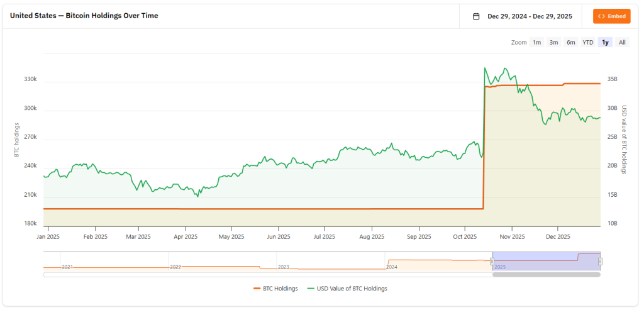Toggle USD Value of BTC Holdings series
This screenshot has width=644, height=310.
point(351,289)
